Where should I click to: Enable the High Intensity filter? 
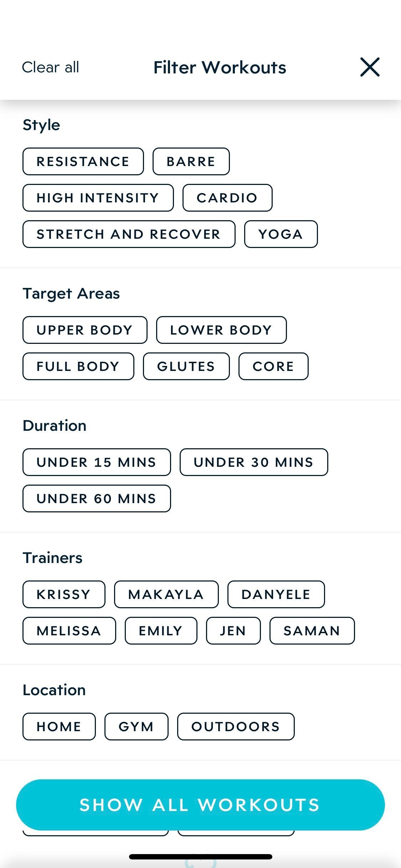(98, 198)
